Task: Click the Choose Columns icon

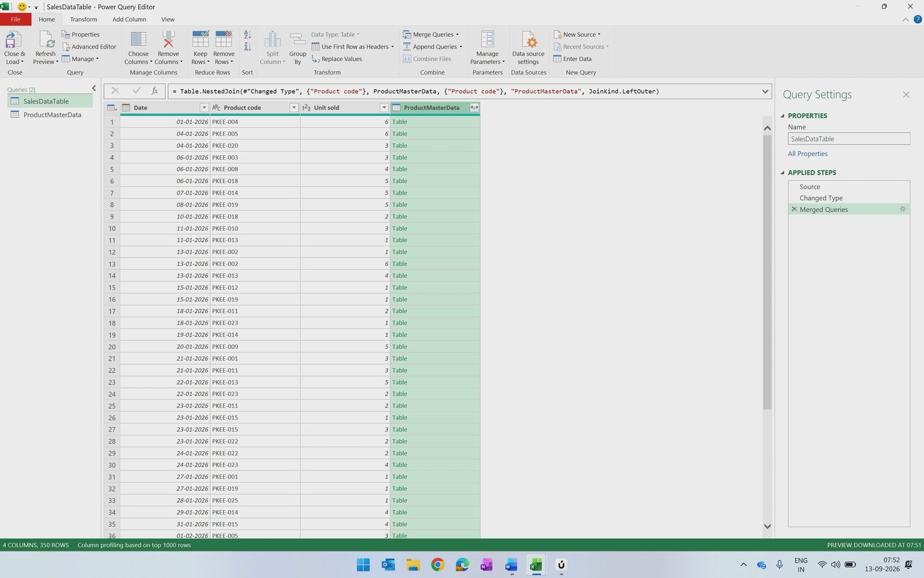Action: click(x=138, y=39)
